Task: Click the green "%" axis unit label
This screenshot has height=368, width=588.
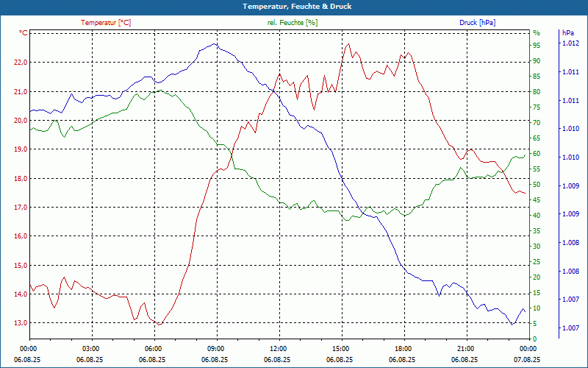Action: (x=537, y=33)
